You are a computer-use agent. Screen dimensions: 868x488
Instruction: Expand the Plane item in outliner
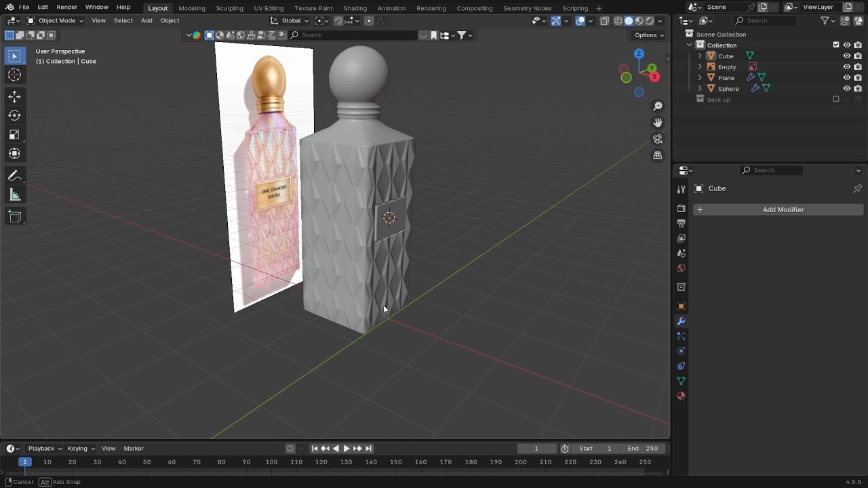coord(700,78)
